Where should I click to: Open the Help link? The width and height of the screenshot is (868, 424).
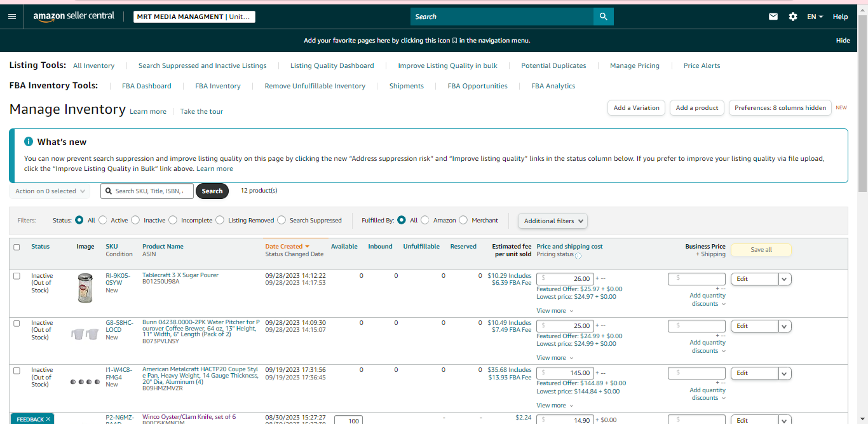tap(841, 17)
